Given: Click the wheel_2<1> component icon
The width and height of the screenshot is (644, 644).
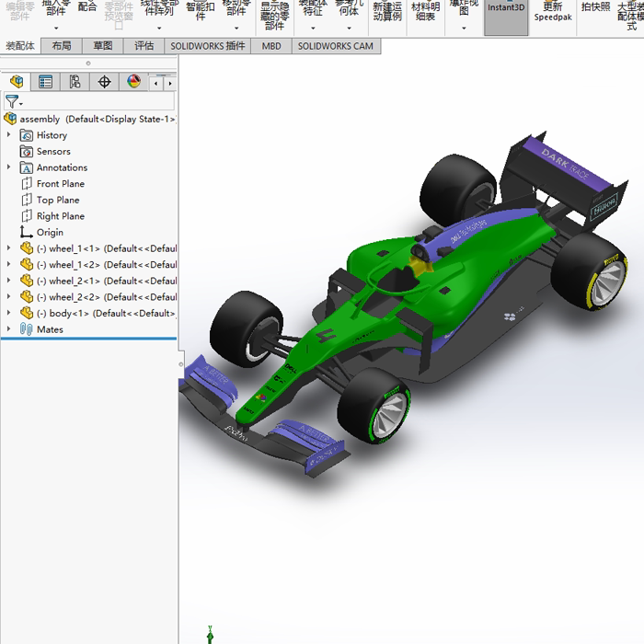Looking at the screenshot, I should (x=27, y=281).
